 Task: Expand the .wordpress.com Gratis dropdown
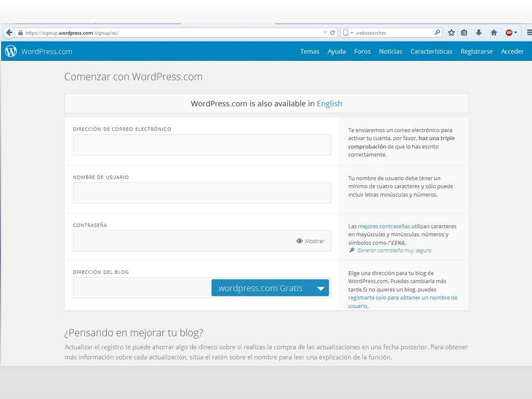pyautogui.click(x=270, y=288)
